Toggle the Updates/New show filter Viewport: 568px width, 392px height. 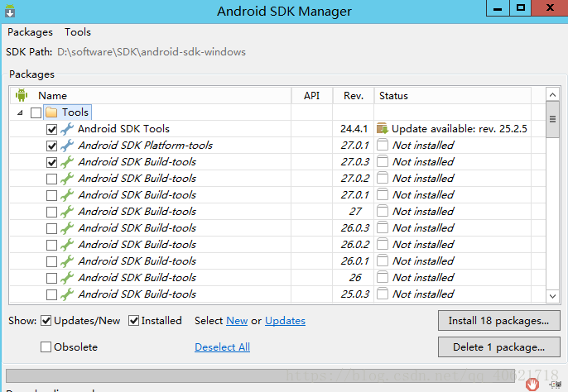pyautogui.click(x=46, y=321)
